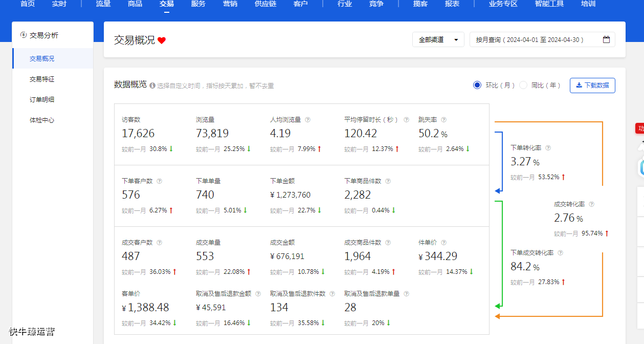Open the 全部渠道 channel dropdown
Viewport: 644px width, 344px height.
pos(438,39)
